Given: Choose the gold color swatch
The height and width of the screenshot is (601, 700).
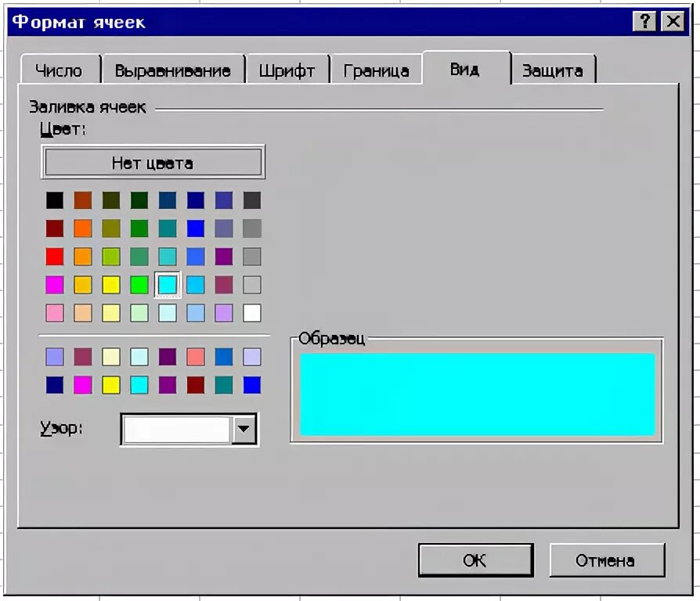Looking at the screenshot, I should (x=83, y=285).
